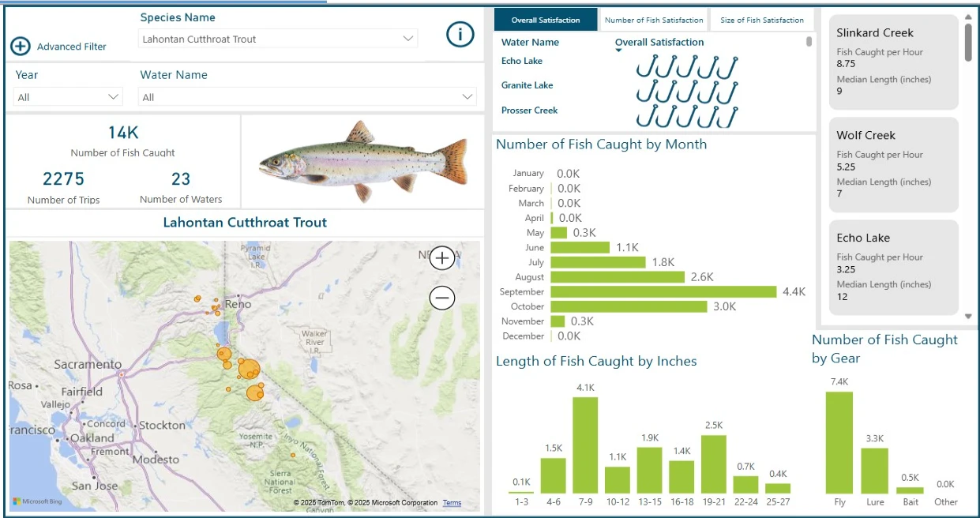Click the Advanced Filter plus icon
The width and height of the screenshot is (980, 518).
21,47
